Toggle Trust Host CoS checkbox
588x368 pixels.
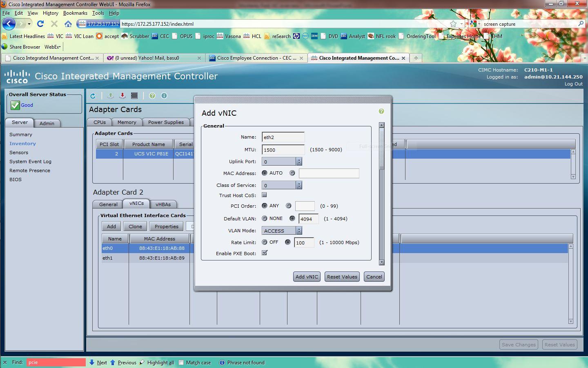[264, 195]
